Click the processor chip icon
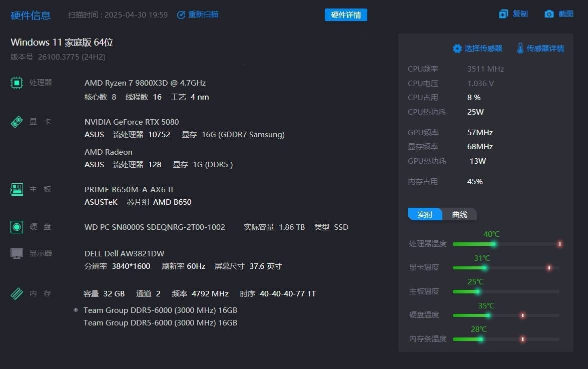This screenshot has height=369, width=588. (x=17, y=83)
